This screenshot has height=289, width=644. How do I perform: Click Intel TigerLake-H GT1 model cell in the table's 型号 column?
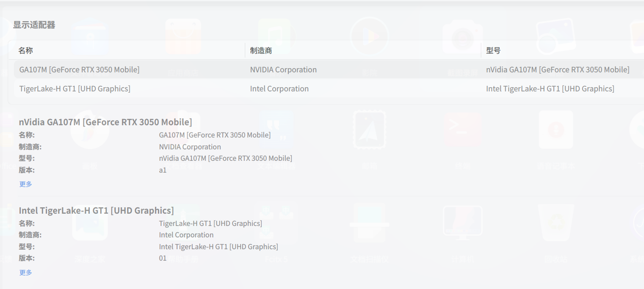coord(550,88)
